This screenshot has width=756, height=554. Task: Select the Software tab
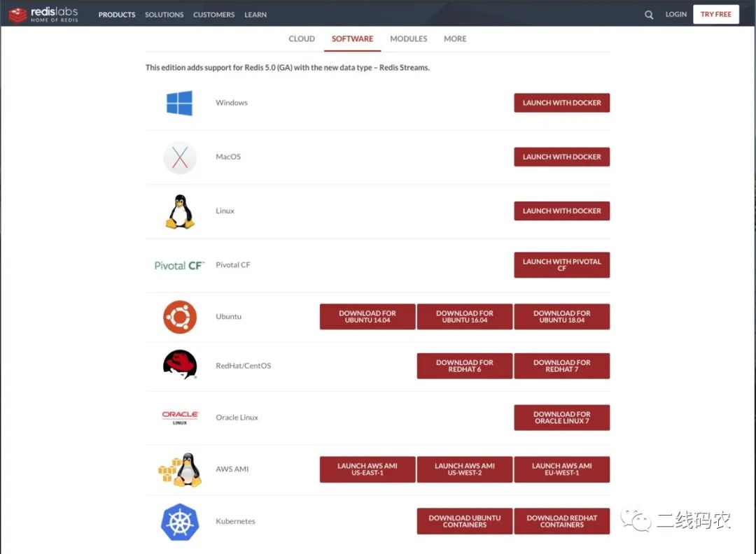[x=352, y=38]
